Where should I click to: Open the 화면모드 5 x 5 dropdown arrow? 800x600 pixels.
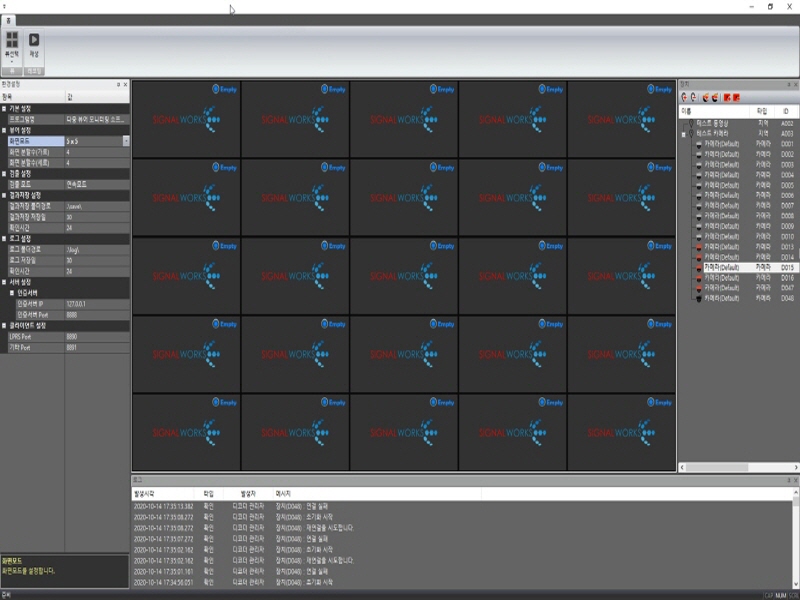click(x=126, y=141)
